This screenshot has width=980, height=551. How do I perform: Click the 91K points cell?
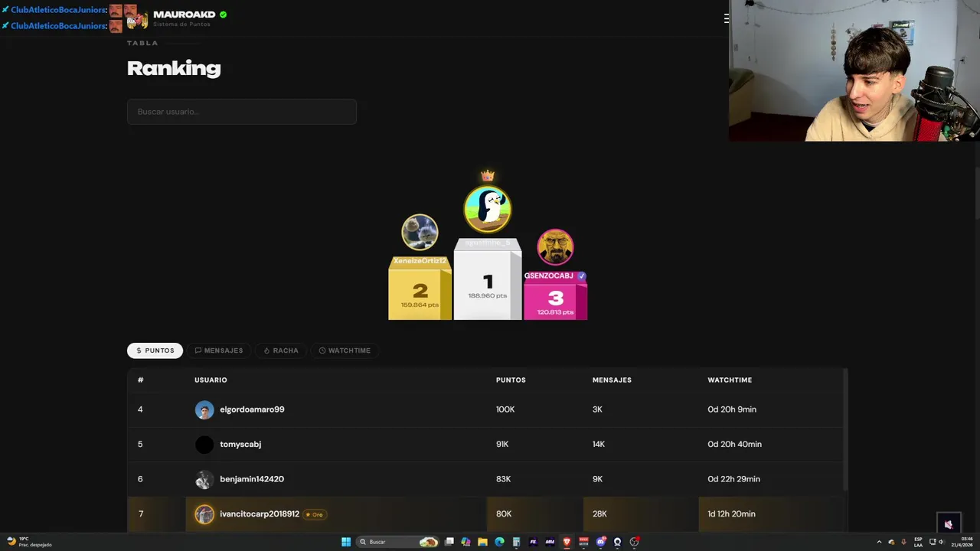[502, 444]
